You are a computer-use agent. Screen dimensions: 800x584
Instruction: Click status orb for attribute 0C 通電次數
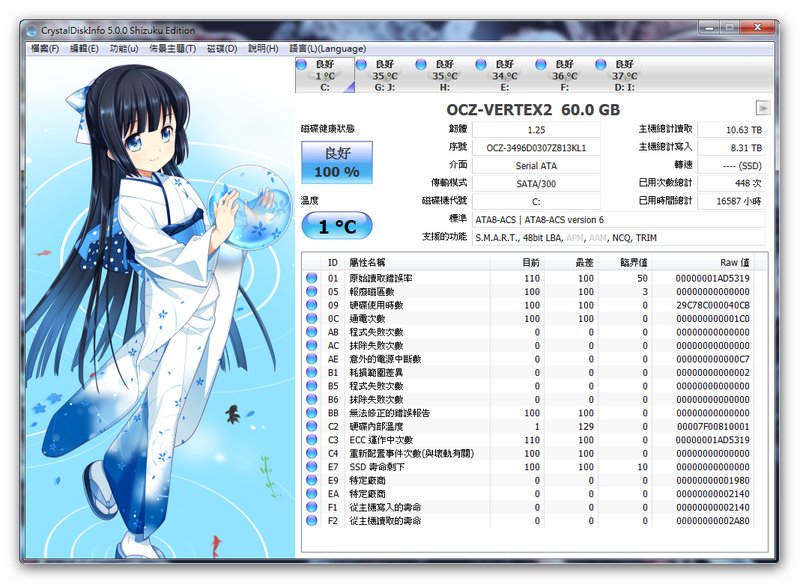(x=311, y=318)
